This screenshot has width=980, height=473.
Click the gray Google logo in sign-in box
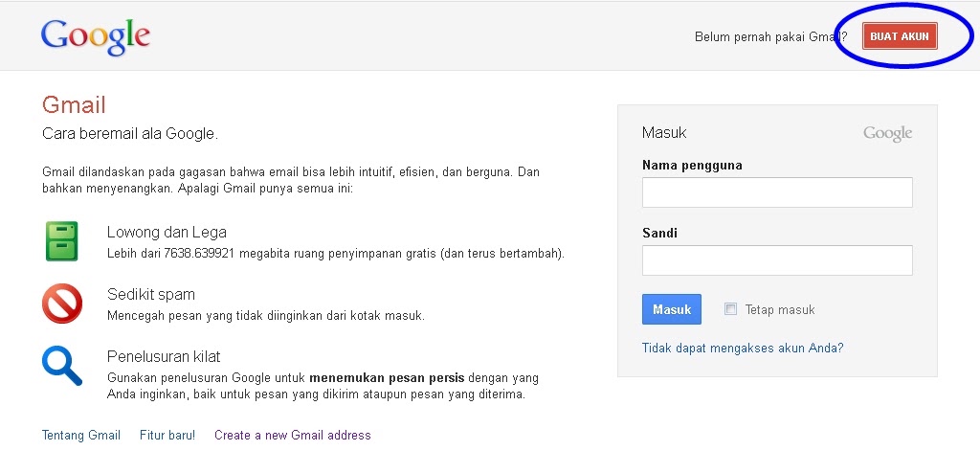887,133
